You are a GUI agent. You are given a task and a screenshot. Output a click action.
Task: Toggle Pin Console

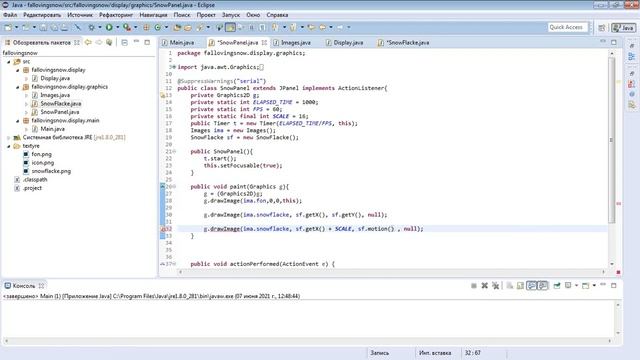tap(557, 286)
